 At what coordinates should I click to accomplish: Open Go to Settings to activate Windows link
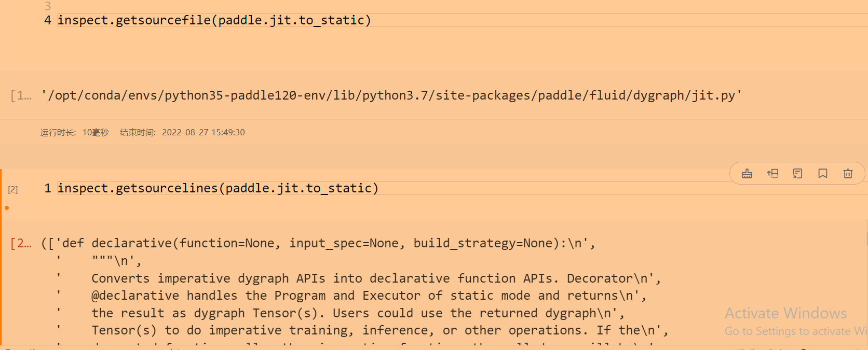coord(793,330)
